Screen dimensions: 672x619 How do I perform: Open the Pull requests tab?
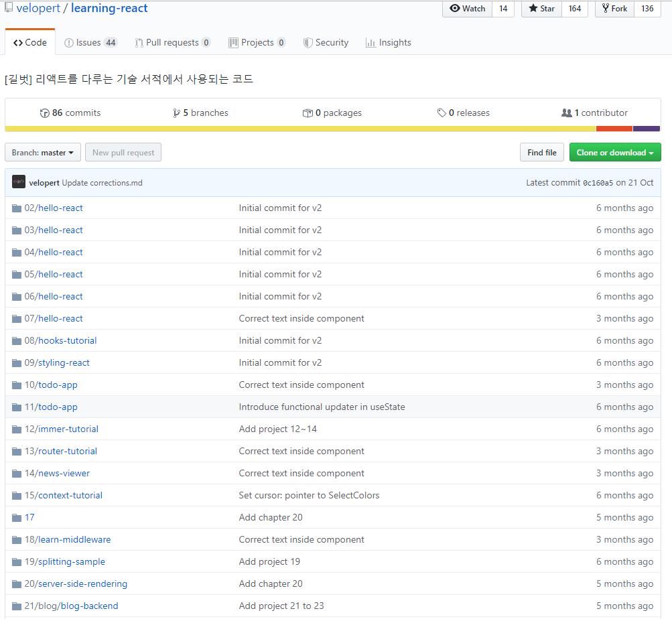coord(173,42)
